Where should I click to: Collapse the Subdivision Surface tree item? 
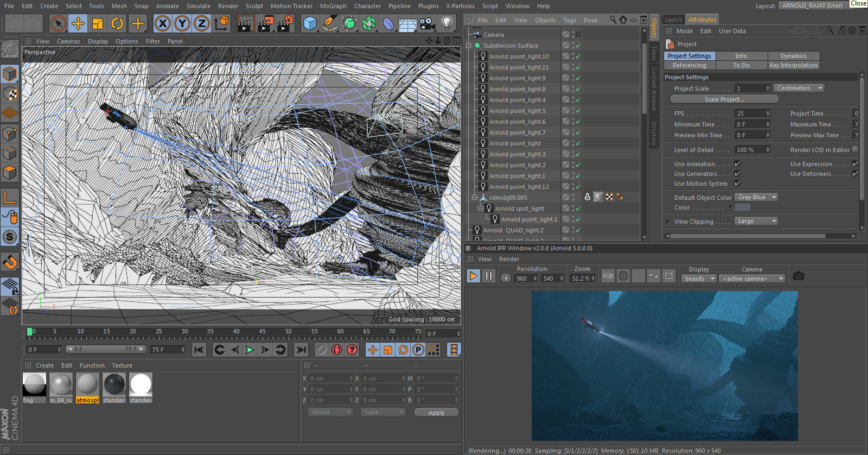(x=469, y=46)
